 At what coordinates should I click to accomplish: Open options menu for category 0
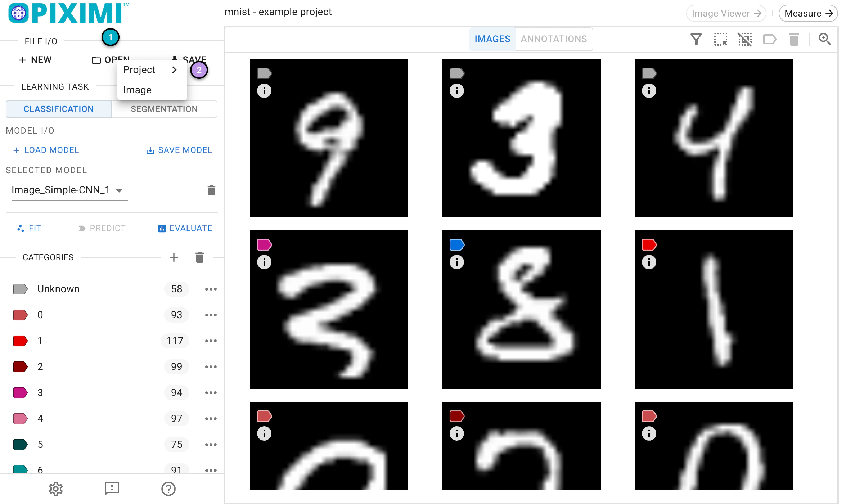(211, 315)
